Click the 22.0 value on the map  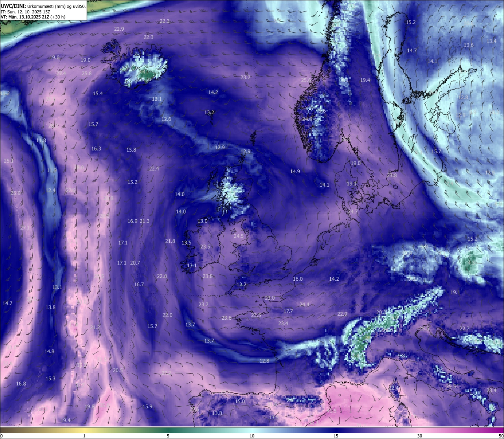coord(167,315)
